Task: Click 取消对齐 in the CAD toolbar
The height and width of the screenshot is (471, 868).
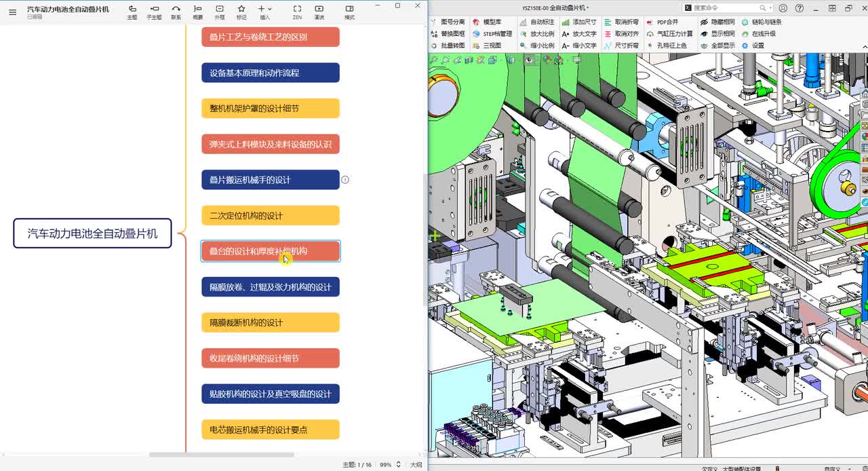Action: (x=622, y=33)
